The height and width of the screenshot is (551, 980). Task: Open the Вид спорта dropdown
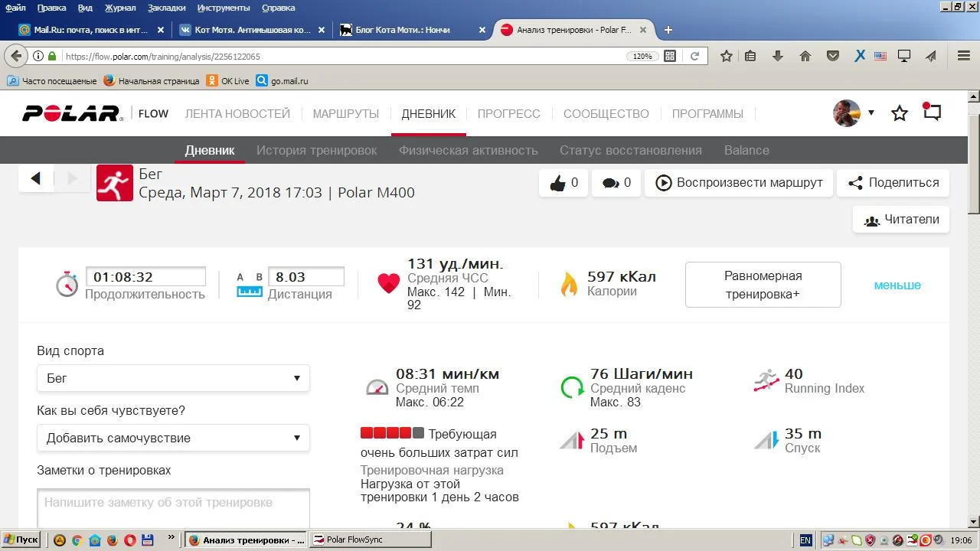coord(173,378)
